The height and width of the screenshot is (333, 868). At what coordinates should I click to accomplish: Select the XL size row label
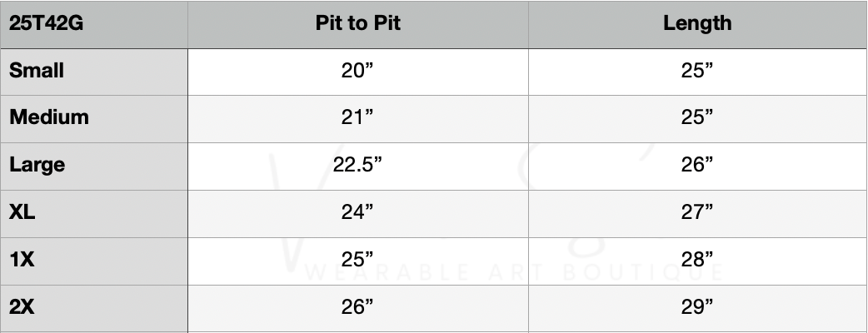click(x=22, y=212)
